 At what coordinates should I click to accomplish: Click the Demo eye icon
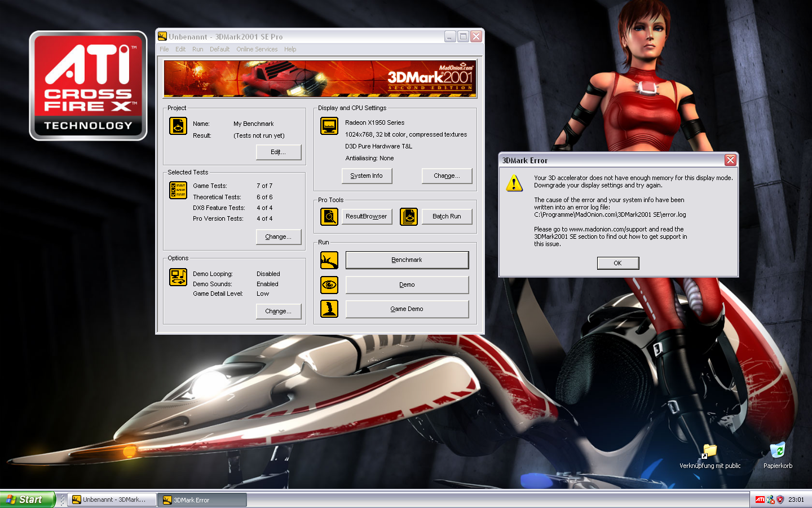pyautogui.click(x=329, y=284)
